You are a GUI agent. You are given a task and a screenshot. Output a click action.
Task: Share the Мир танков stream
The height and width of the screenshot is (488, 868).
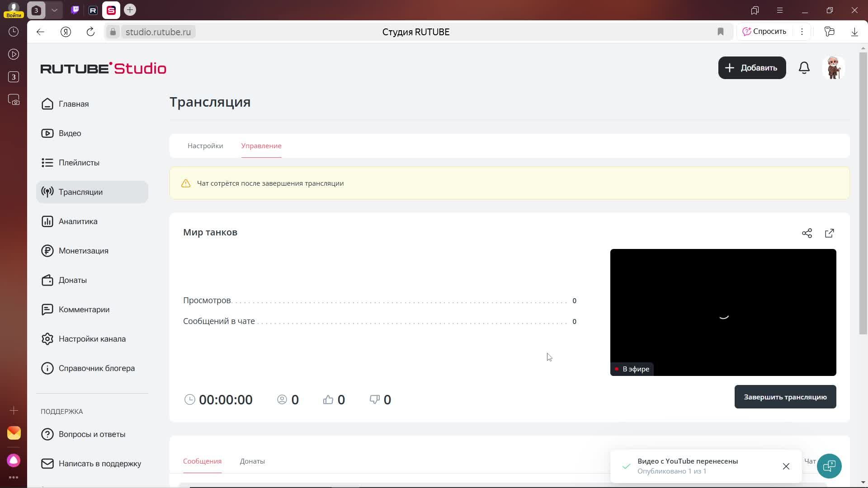coord(807,233)
